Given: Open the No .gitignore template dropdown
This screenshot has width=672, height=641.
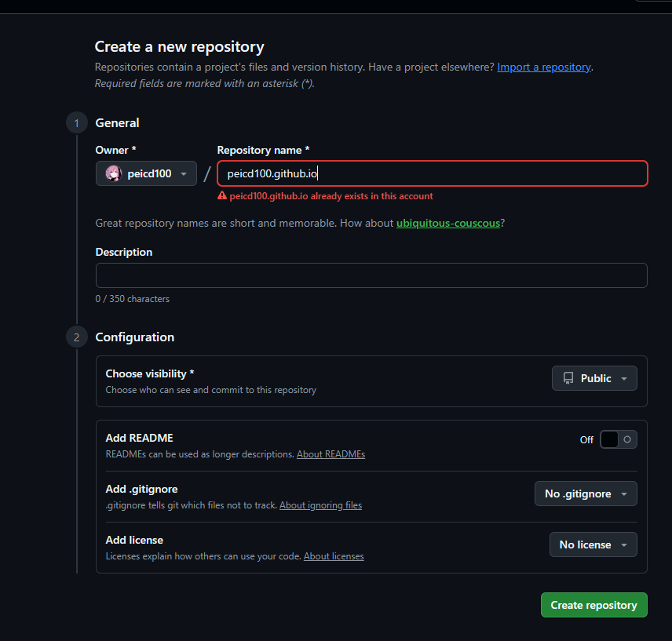Looking at the screenshot, I should coord(586,493).
